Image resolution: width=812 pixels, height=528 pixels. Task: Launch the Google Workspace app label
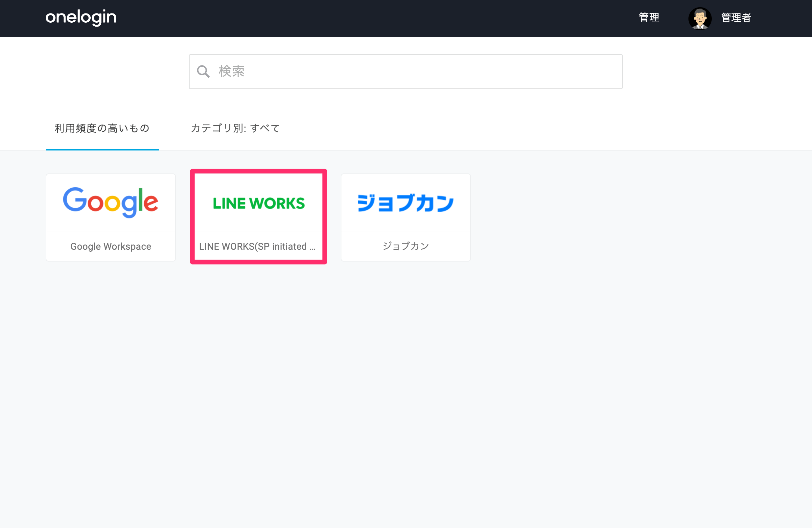[x=110, y=246]
